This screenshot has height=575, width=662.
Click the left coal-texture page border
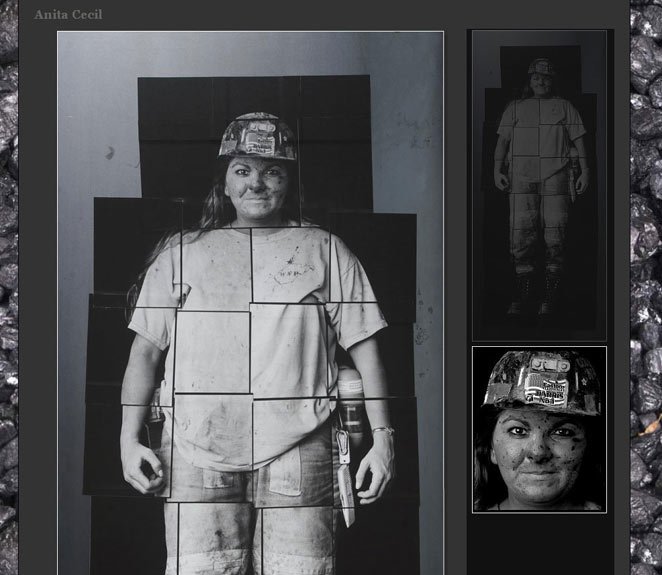(x=9, y=300)
